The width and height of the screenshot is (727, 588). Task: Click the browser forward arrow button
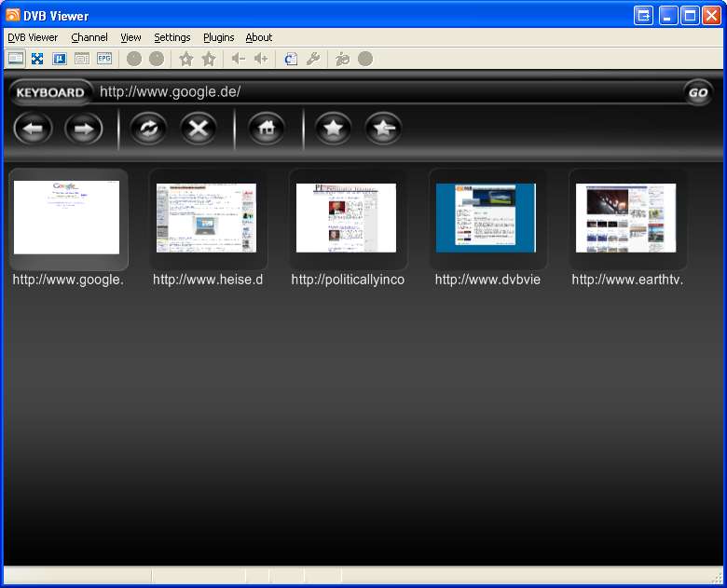pos(84,129)
